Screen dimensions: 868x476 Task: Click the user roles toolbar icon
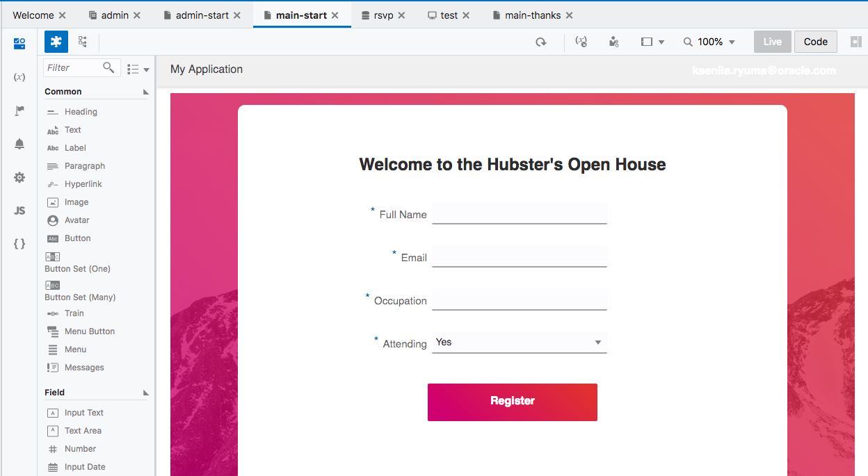[613, 42]
